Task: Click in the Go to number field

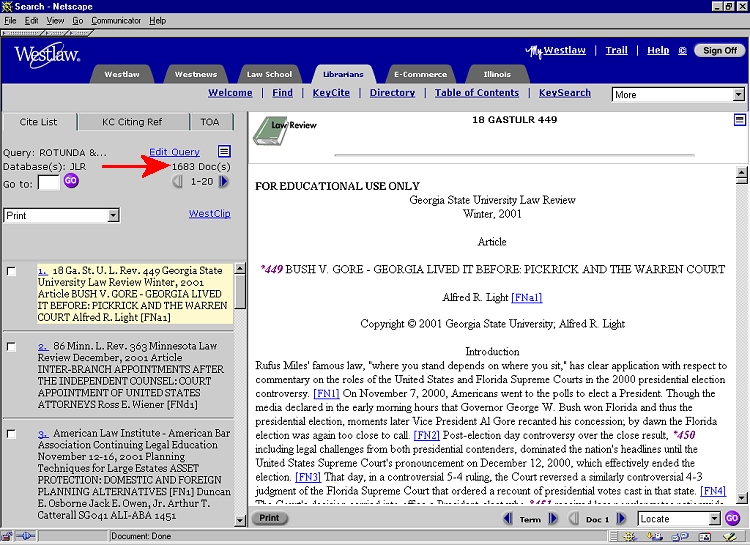Action: coord(48,182)
